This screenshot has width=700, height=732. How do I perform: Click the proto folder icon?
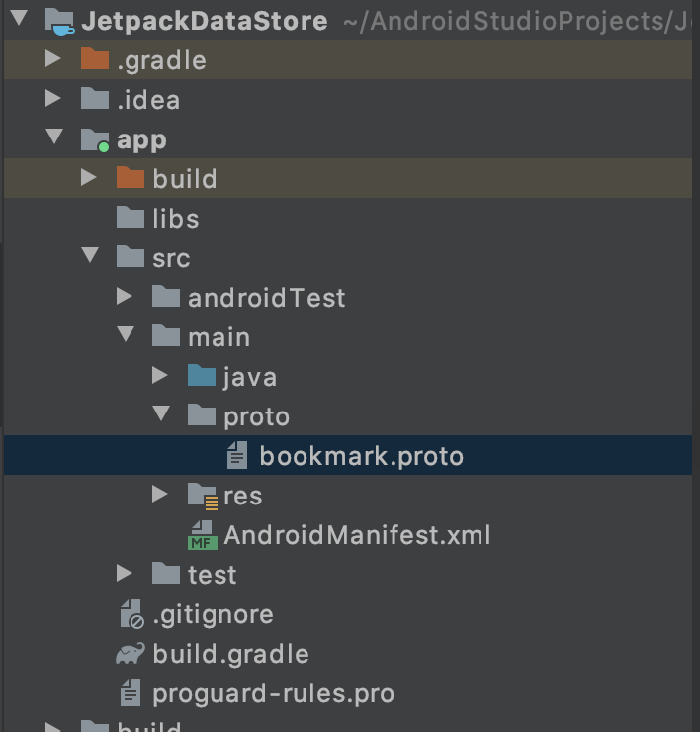click(202, 415)
